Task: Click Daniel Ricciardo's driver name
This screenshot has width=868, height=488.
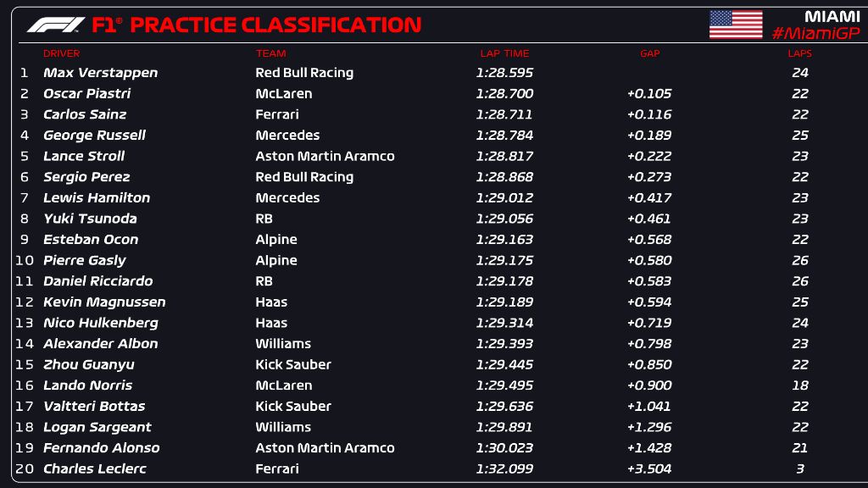Action: tap(98, 281)
